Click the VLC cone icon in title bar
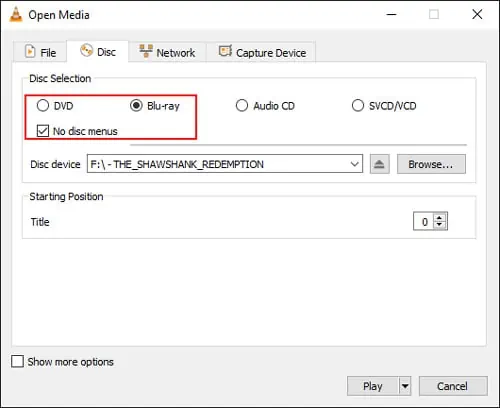This screenshot has height=408, width=500. (15, 14)
